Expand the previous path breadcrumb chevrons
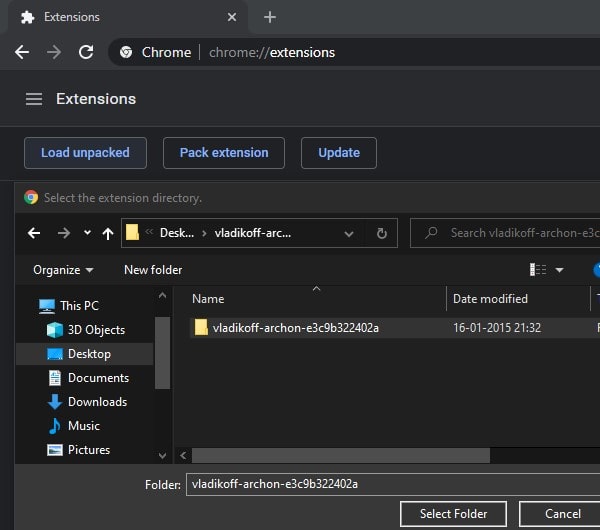The width and height of the screenshot is (600, 530). [x=149, y=232]
